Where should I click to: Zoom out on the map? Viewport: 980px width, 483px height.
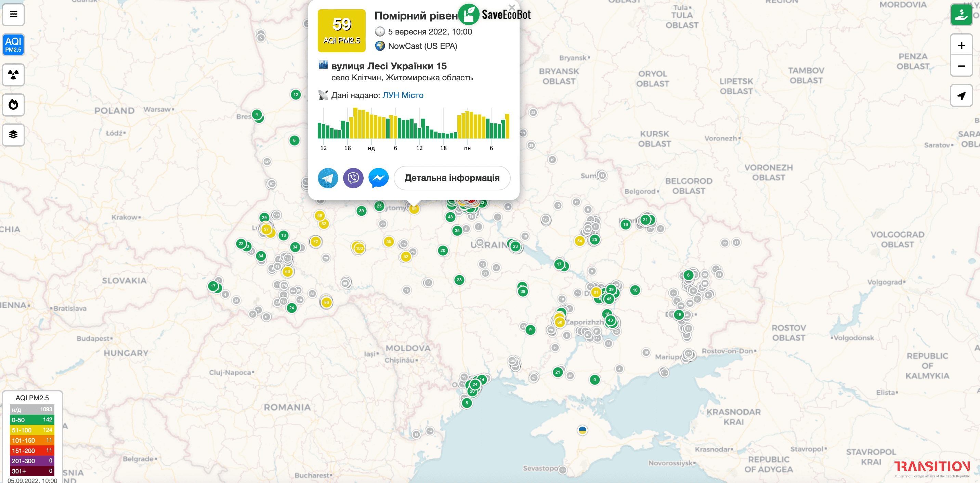(x=961, y=66)
